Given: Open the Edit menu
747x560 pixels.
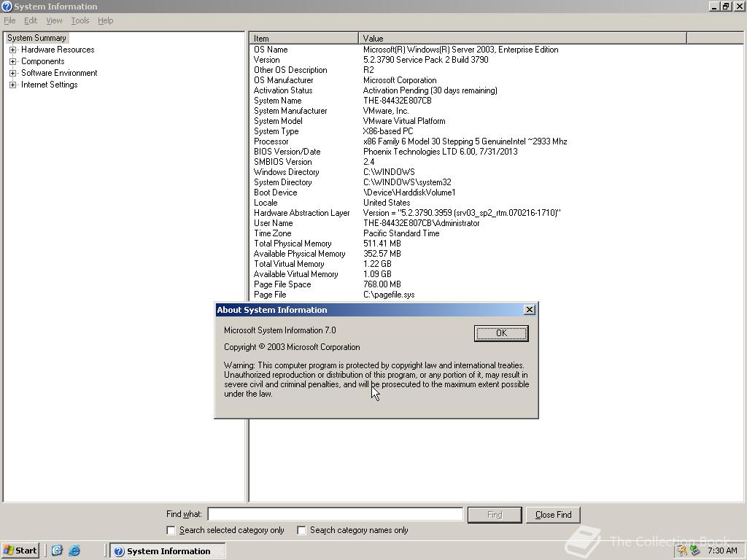Looking at the screenshot, I should (31, 20).
